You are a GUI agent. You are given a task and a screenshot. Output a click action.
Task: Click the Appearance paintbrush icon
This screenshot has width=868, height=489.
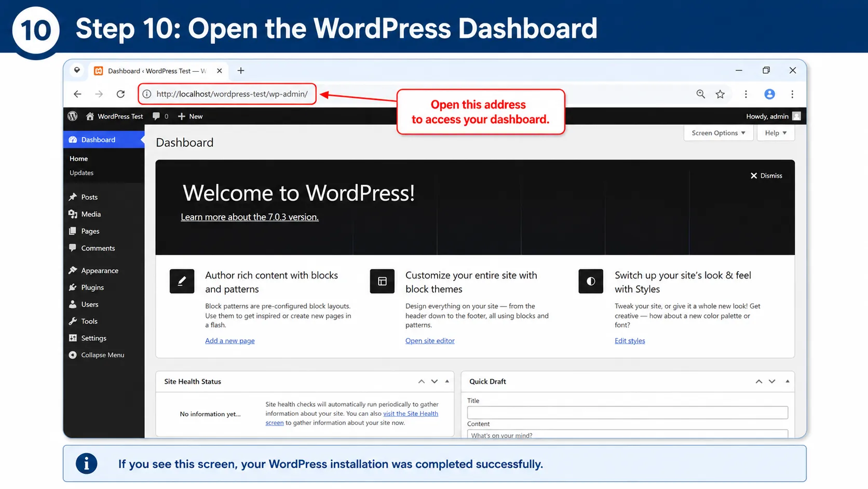click(x=73, y=270)
